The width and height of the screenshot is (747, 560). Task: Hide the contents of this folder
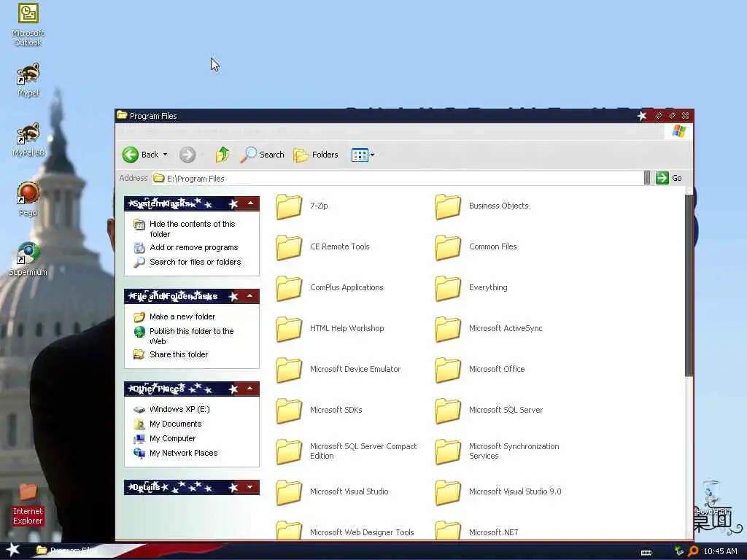[192, 228]
